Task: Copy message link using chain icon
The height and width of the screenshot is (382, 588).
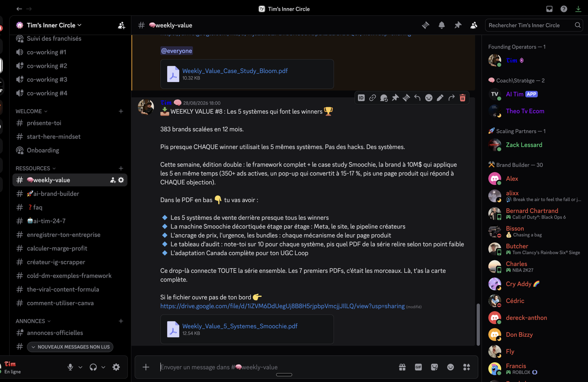Action: [373, 98]
